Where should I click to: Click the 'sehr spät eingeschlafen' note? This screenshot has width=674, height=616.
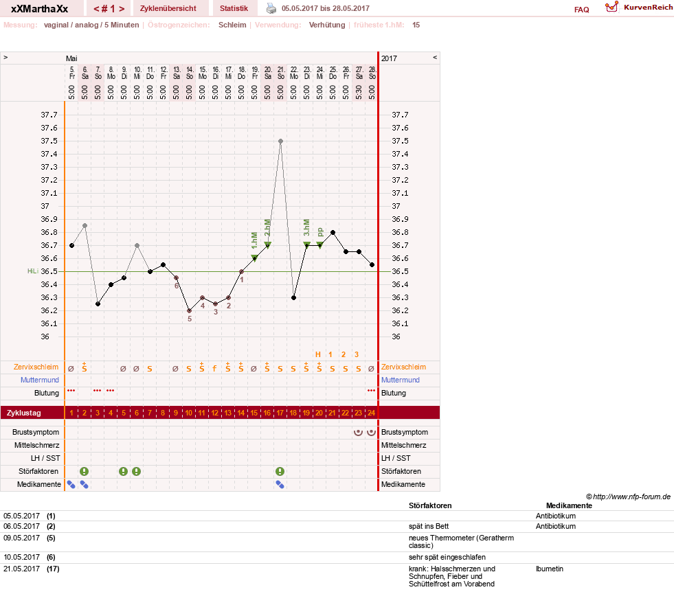pyautogui.click(x=447, y=557)
